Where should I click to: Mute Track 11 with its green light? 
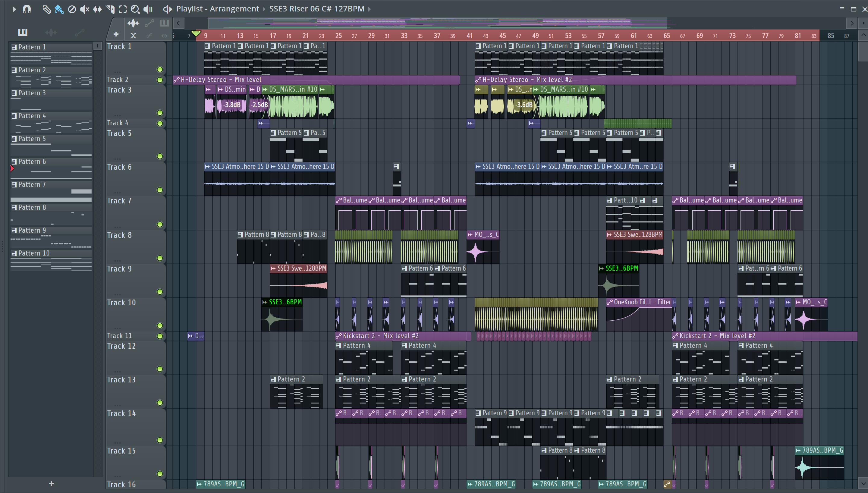click(x=160, y=336)
